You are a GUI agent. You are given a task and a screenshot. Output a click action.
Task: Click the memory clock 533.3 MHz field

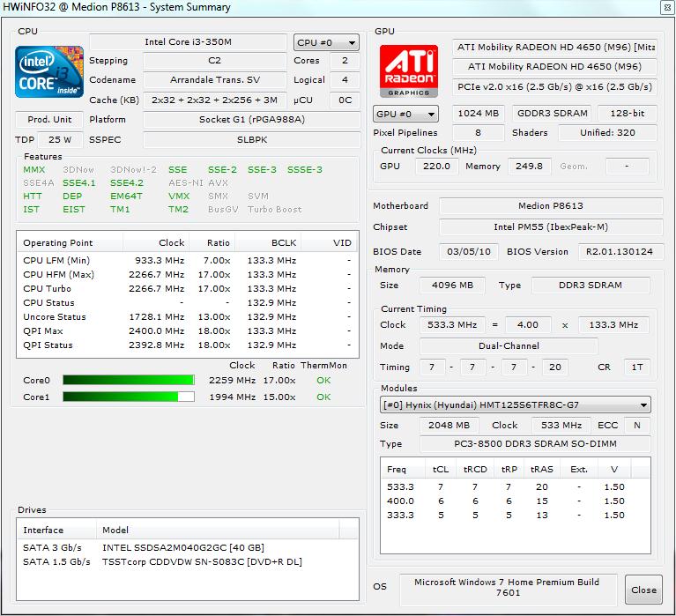(452, 325)
